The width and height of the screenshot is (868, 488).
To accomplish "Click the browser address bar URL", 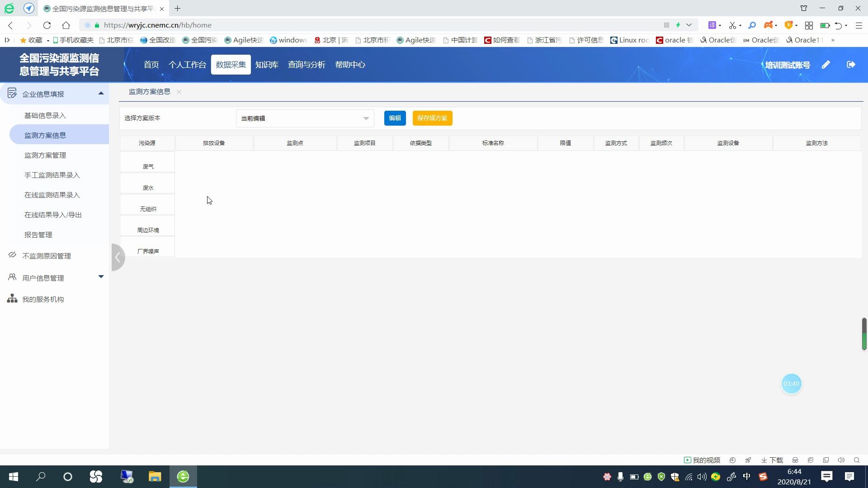I will pyautogui.click(x=157, y=25).
